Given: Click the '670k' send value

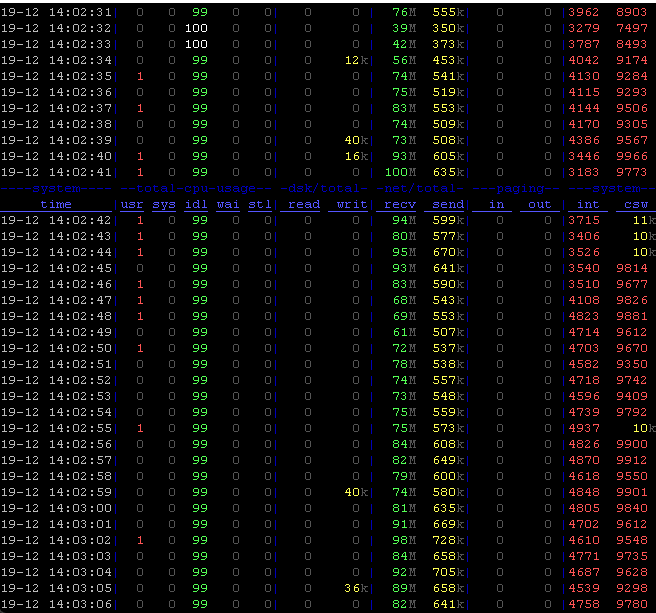Looking at the screenshot, I should (448, 252).
